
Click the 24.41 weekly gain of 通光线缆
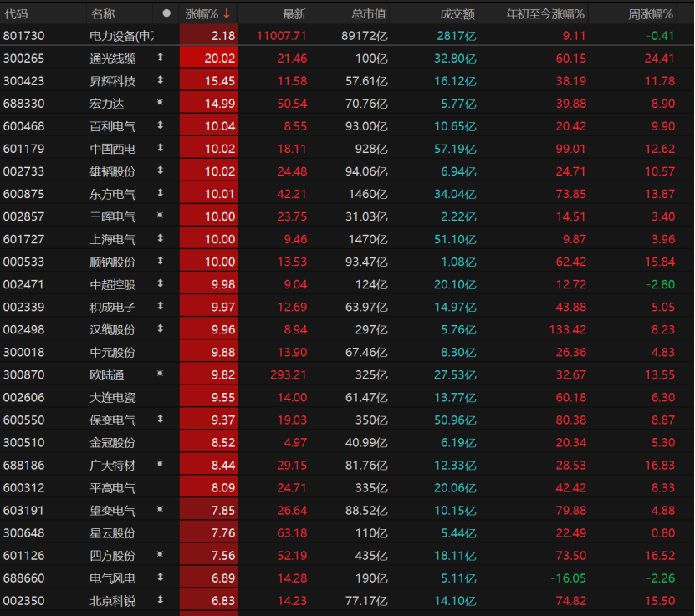pos(660,59)
